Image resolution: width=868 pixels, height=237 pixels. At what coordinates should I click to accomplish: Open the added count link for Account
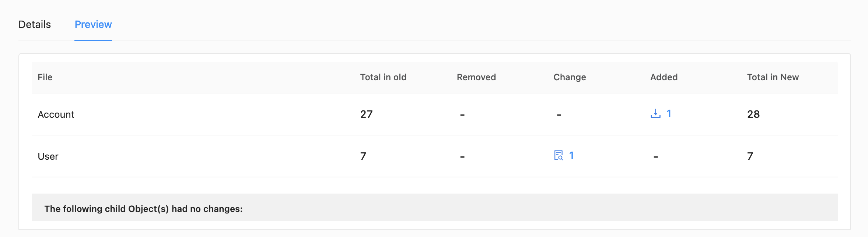coord(669,114)
